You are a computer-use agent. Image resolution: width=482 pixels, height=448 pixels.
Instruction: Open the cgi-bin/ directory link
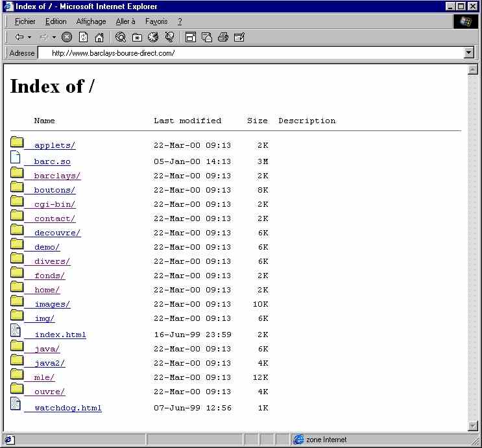tap(54, 204)
